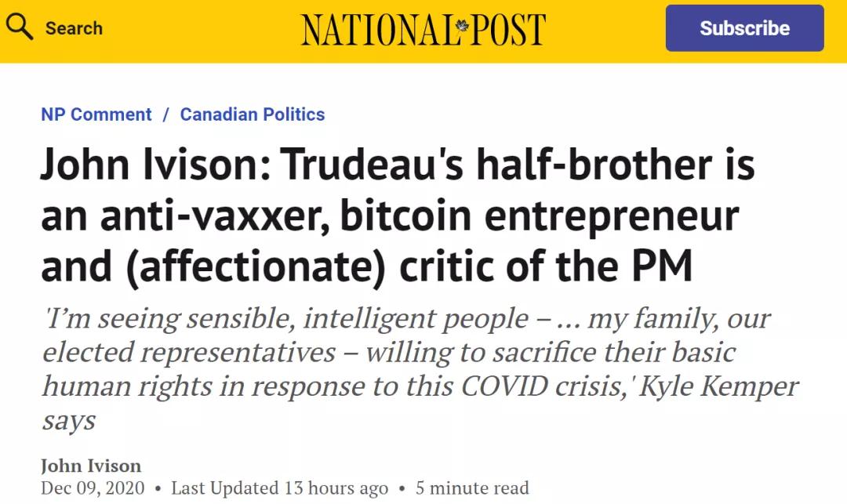Click the Last Updated 13 hours ago text
The height and width of the screenshot is (504, 847).
click(x=280, y=488)
